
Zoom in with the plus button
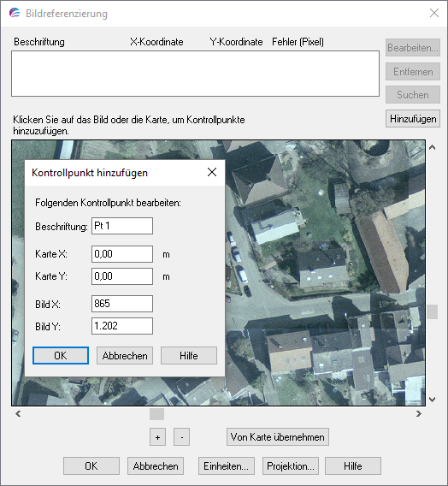click(x=157, y=437)
